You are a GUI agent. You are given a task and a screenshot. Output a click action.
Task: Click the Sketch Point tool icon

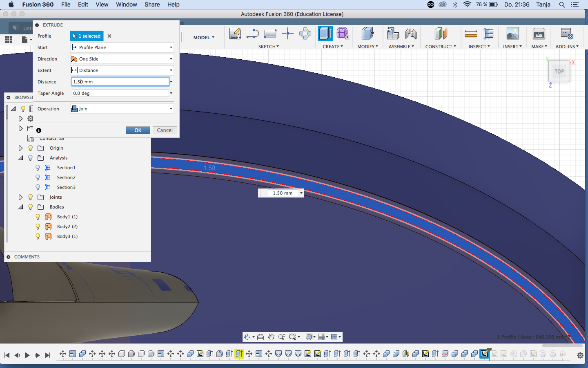[x=287, y=34]
